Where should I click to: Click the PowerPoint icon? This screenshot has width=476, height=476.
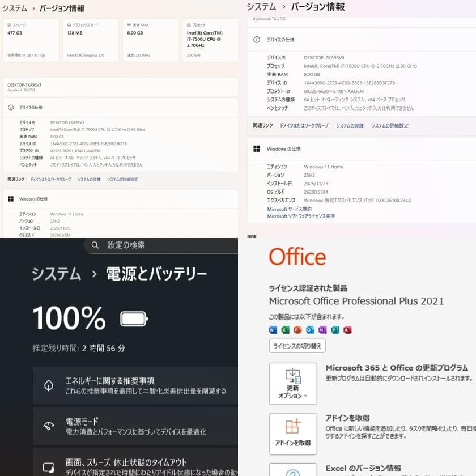pos(297,329)
